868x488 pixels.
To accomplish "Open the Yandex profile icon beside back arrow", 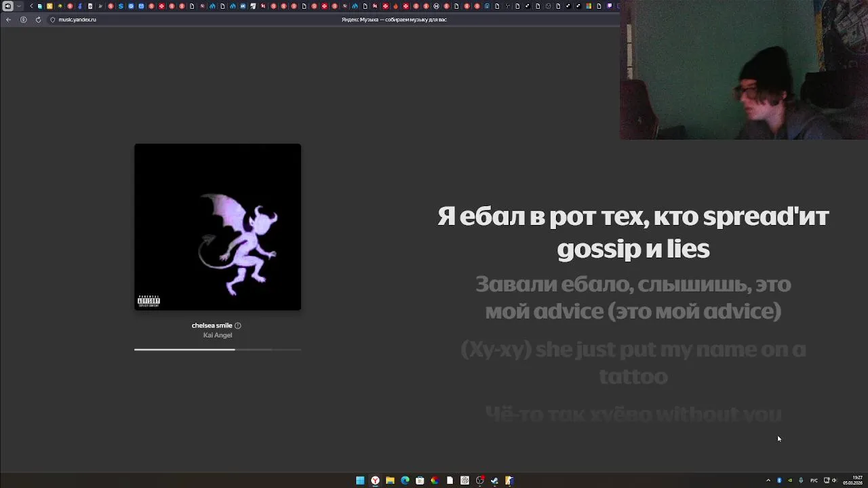I will pos(23,20).
